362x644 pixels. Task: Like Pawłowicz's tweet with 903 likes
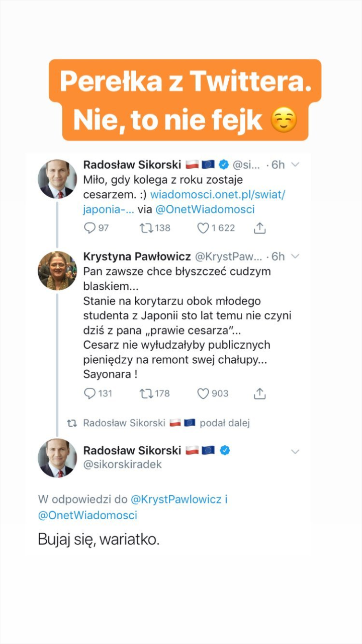point(203,393)
